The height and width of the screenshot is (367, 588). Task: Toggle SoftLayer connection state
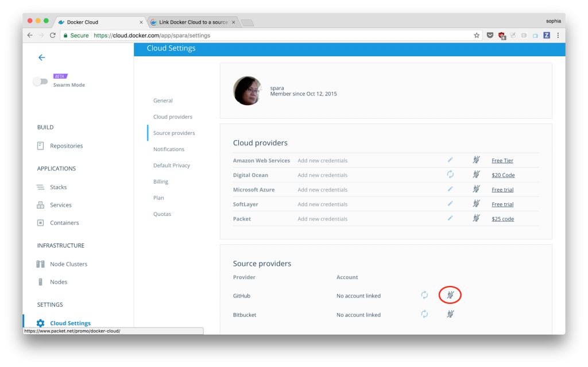pyautogui.click(x=476, y=203)
